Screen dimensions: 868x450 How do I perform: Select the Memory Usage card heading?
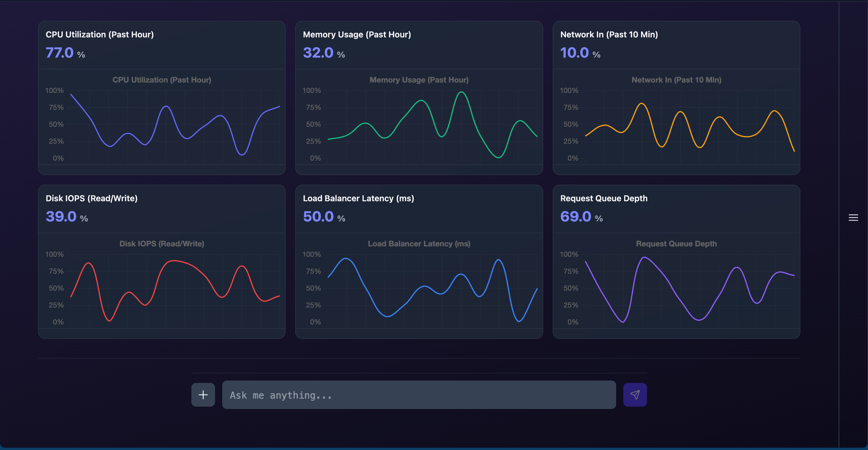coord(357,34)
